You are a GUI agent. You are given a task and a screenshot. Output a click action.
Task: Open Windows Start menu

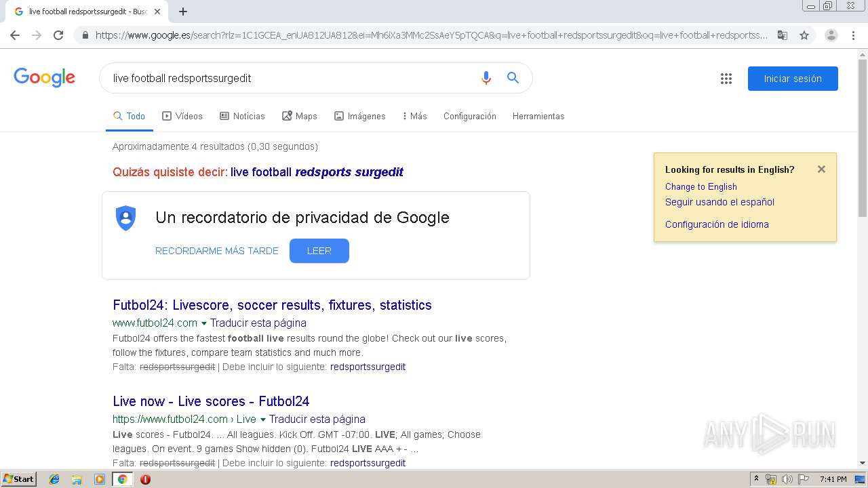click(x=18, y=479)
